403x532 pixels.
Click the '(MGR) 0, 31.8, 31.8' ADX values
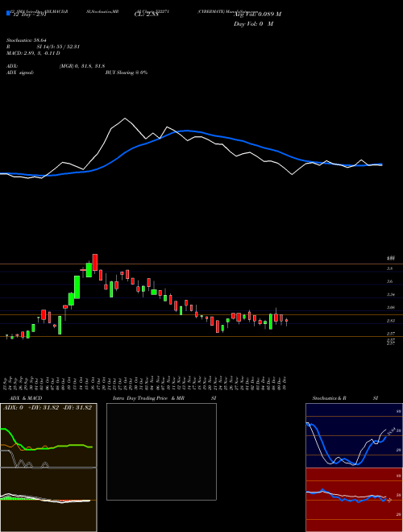81,66
